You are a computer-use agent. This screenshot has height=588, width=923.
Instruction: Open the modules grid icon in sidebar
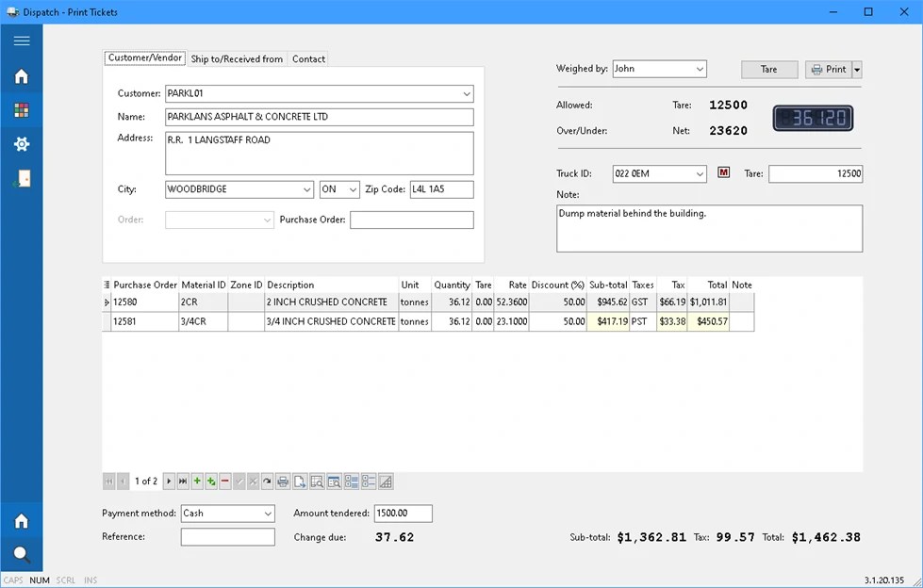click(21, 110)
